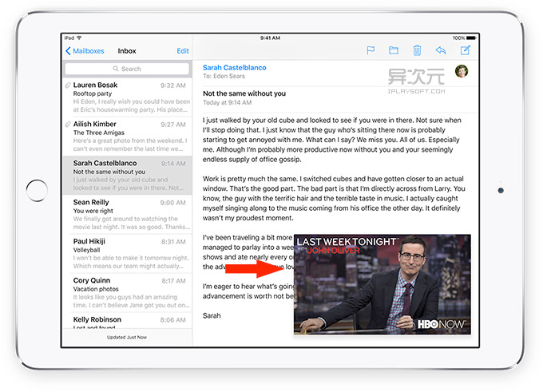Image resolution: width=543 pixels, height=392 pixels.
Task: Open Ailish Kimber's The Three Amigas email
Action: (128, 136)
